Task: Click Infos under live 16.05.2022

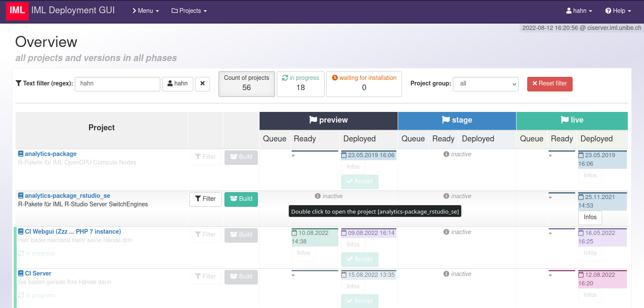Action: coord(590,253)
